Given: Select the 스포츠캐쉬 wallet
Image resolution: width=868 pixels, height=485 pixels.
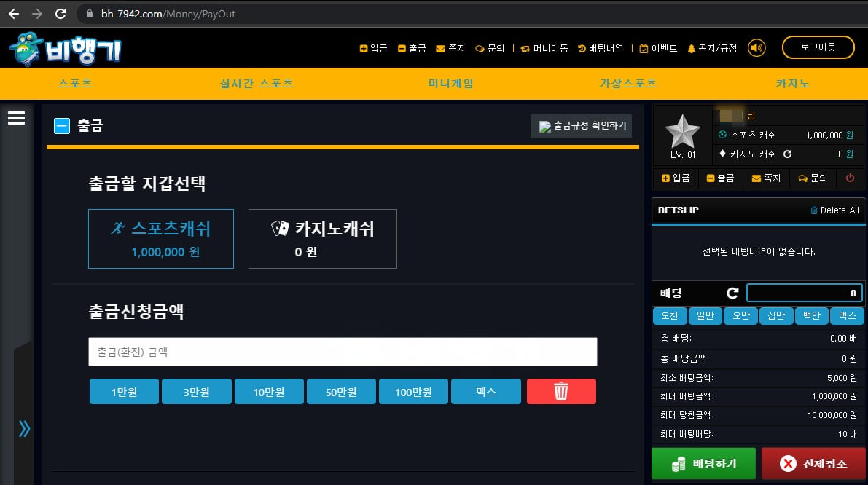Looking at the screenshot, I should (161, 239).
